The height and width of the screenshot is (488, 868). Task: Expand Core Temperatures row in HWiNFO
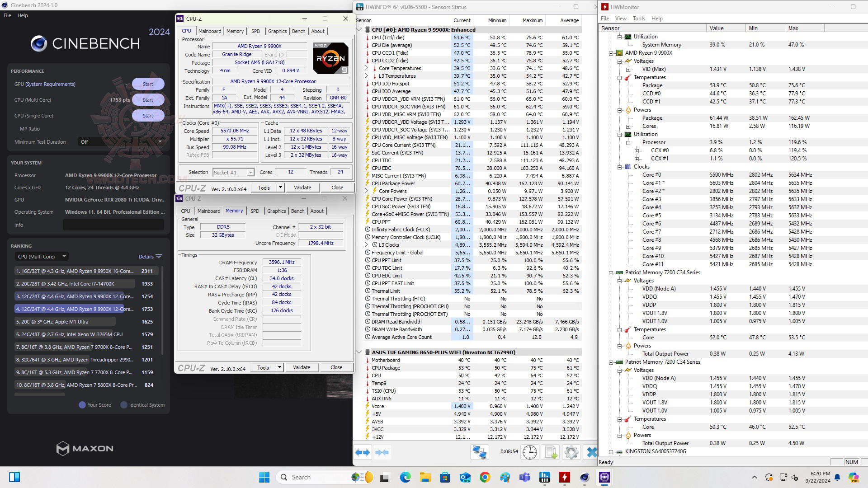pos(367,68)
